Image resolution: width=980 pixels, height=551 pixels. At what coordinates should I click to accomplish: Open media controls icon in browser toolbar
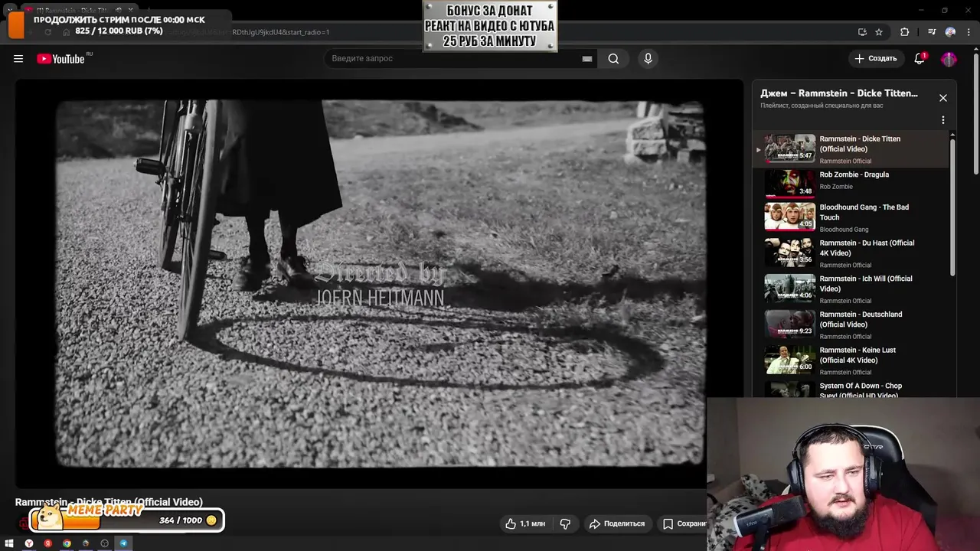click(931, 32)
